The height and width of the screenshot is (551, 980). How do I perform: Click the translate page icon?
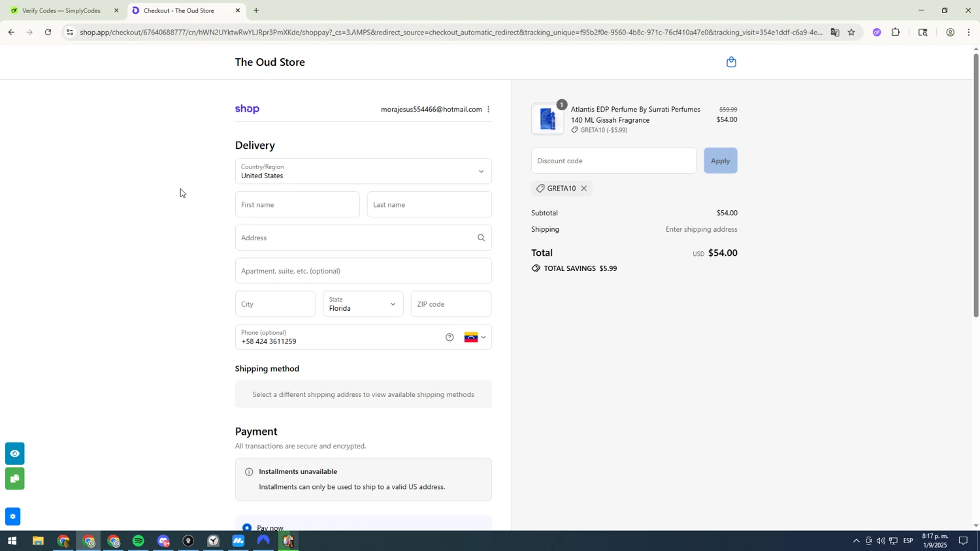(x=834, y=32)
